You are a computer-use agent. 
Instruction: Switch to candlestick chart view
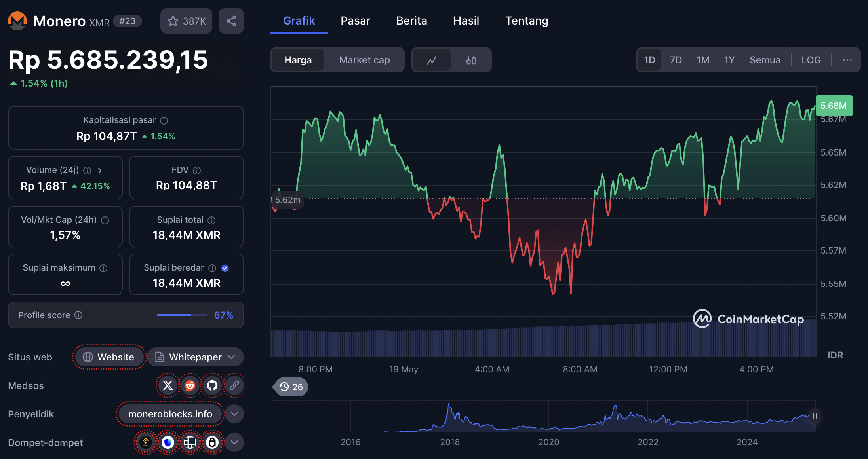[471, 60]
